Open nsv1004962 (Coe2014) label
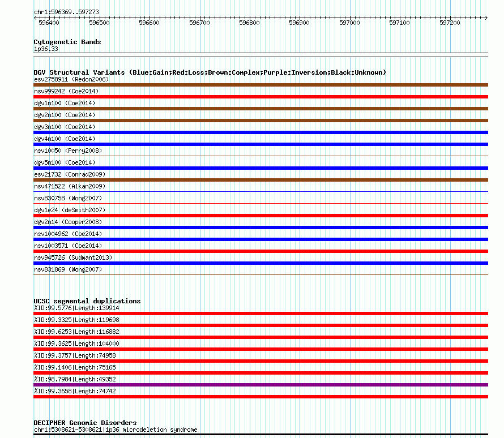The image size is (504, 438). coord(68,234)
